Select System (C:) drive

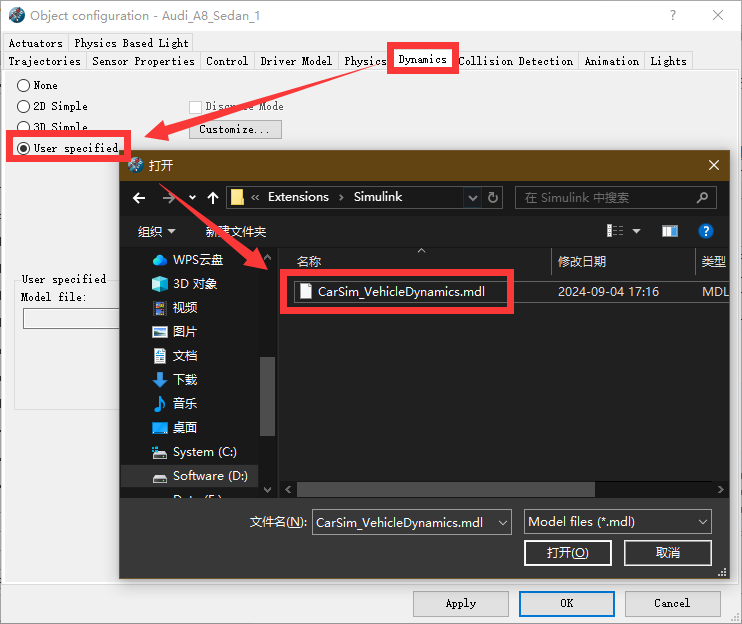[x=194, y=452]
